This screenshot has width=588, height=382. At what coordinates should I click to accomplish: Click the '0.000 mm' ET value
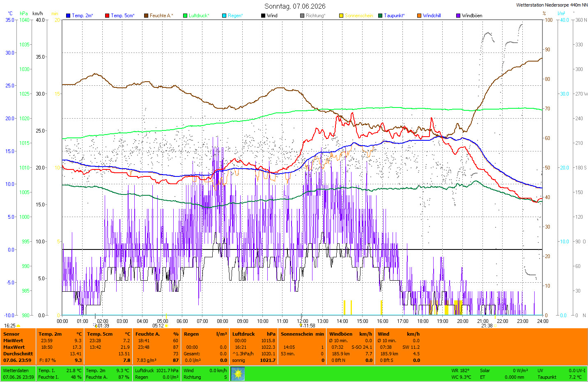[x=514, y=377]
